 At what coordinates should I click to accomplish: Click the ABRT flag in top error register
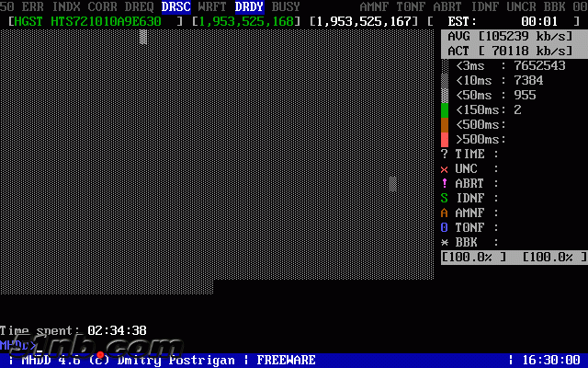tap(447, 6)
